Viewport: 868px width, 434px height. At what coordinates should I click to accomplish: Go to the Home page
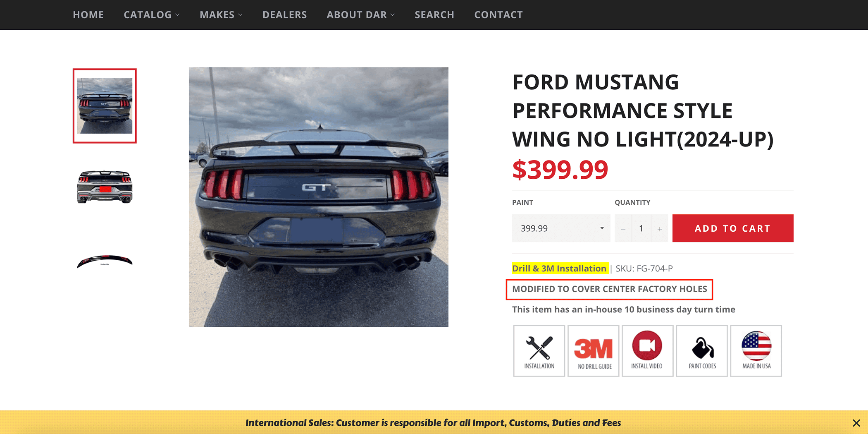pos(88,15)
